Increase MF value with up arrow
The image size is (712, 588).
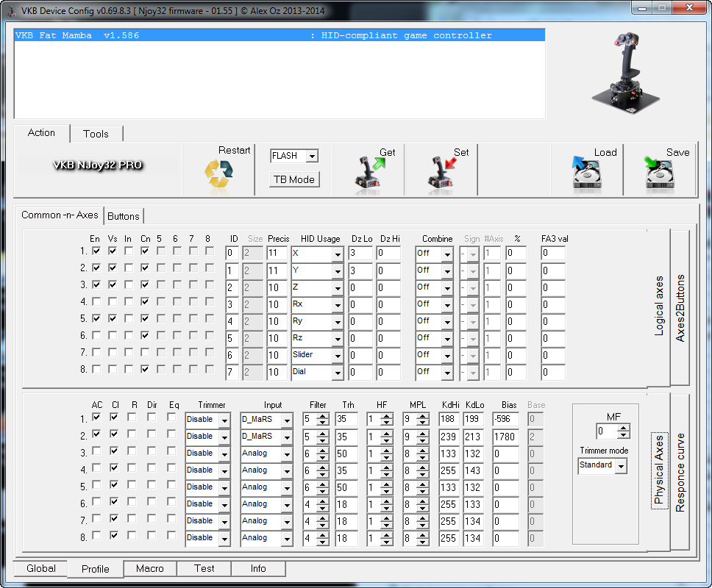624,427
